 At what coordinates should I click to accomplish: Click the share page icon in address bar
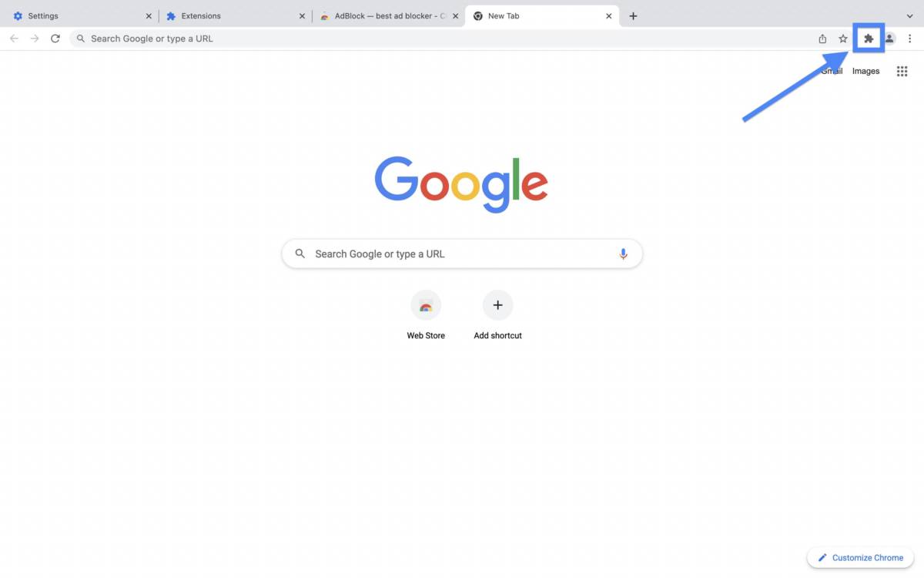point(822,39)
